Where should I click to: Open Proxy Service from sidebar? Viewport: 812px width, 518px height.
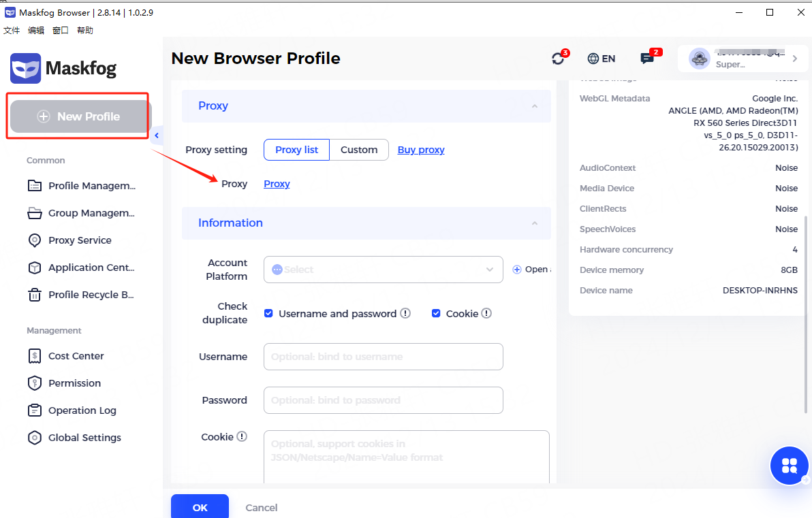80,240
